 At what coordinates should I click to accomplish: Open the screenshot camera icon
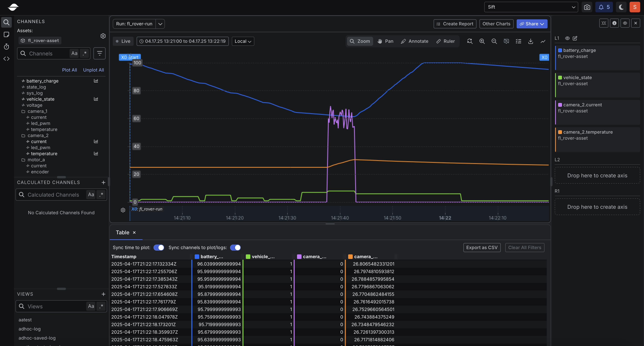pos(587,7)
